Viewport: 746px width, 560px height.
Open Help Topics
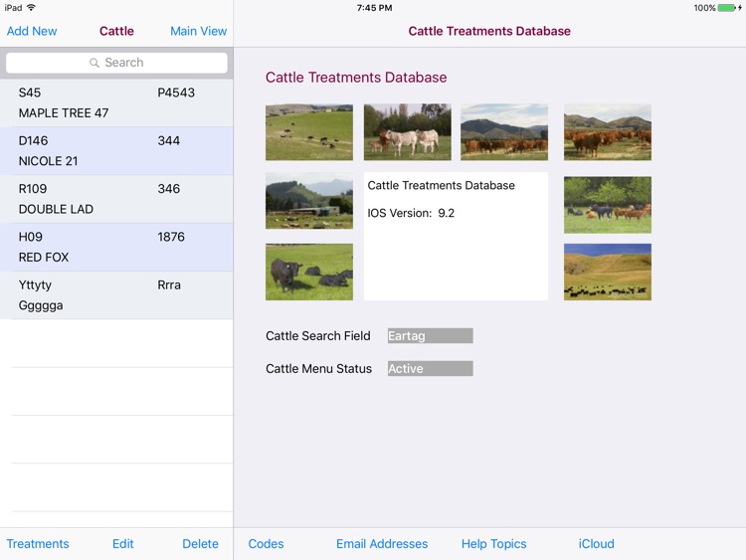pos(493,544)
